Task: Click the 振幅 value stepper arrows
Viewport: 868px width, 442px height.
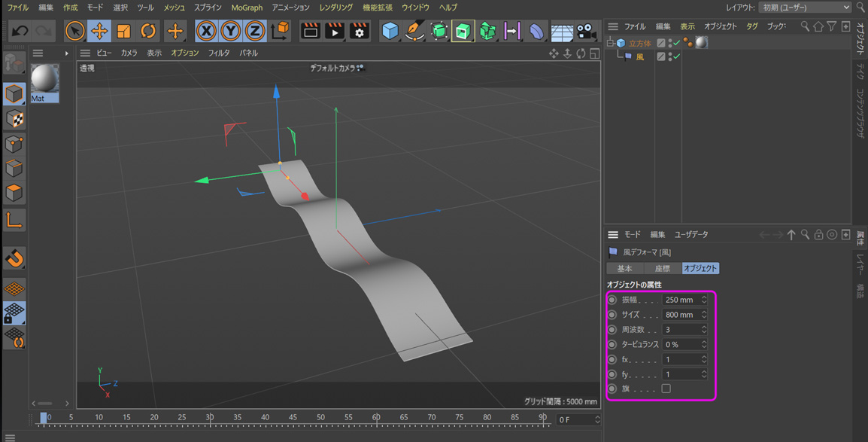Action: [x=704, y=300]
